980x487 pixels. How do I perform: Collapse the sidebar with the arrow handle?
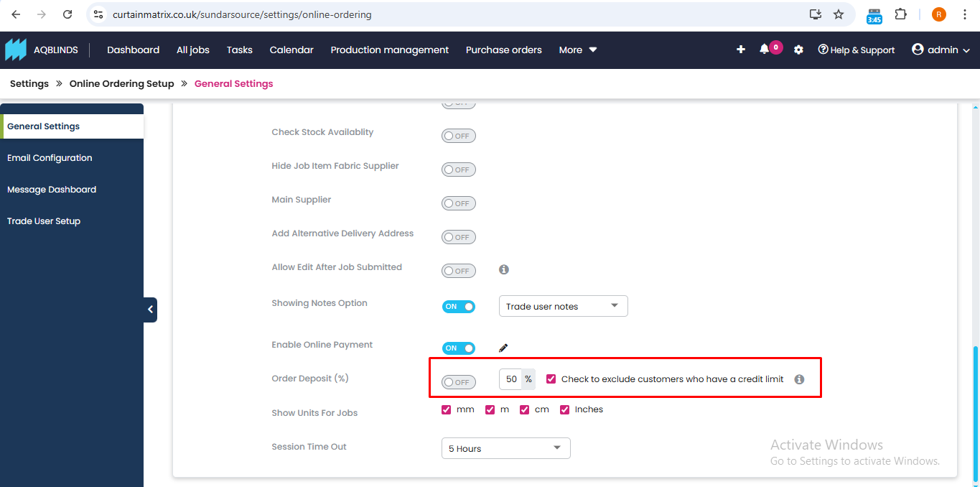(x=150, y=310)
